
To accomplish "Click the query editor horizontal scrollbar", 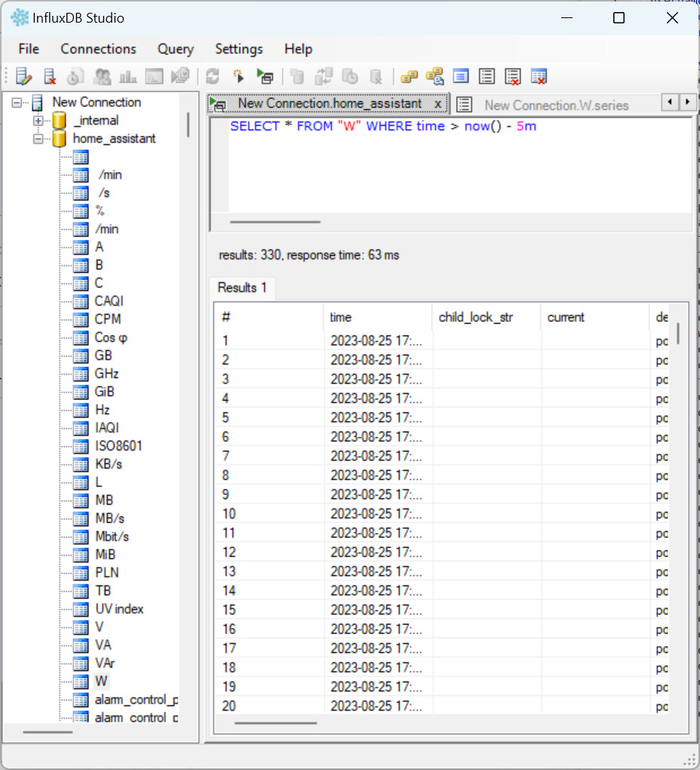I will coord(275,222).
